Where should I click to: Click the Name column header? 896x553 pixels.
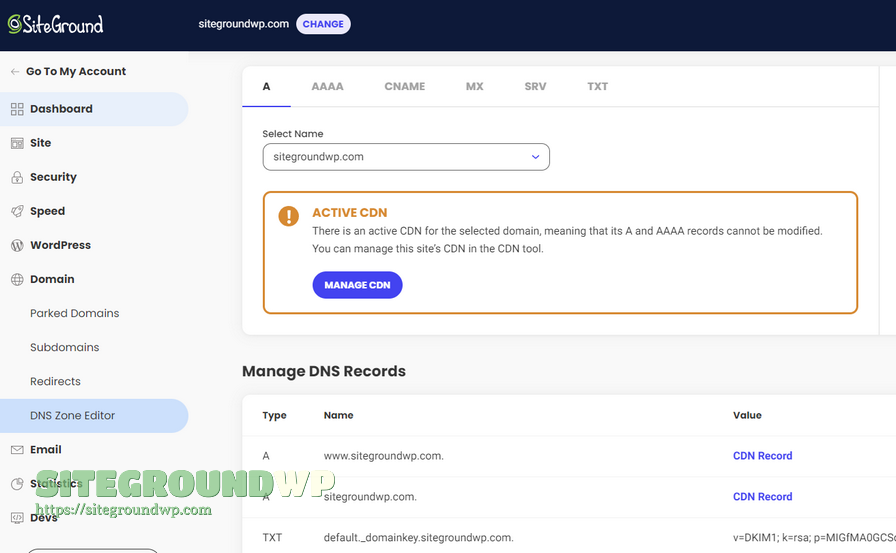pyautogui.click(x=338, y=415)
